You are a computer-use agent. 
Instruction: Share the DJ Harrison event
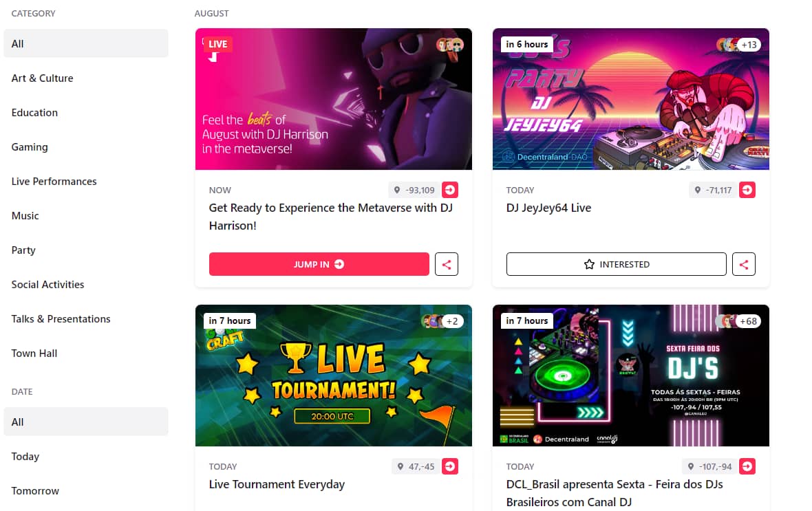coord(447,264)
